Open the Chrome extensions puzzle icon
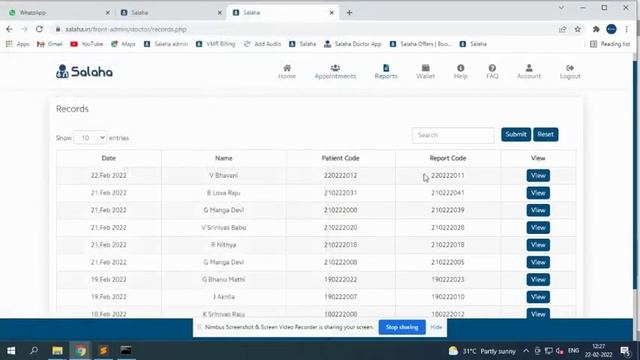 (596, 29)
